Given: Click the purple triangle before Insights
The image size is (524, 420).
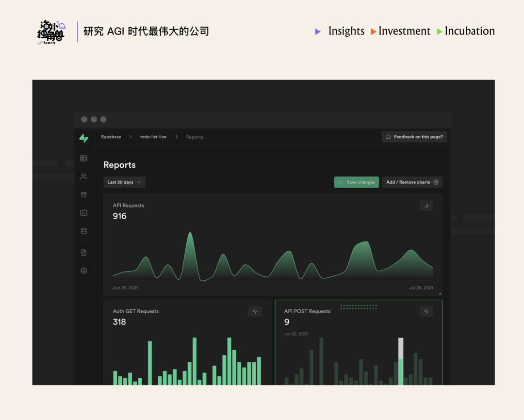Looking at the screenshot, I should click(318, 32).
